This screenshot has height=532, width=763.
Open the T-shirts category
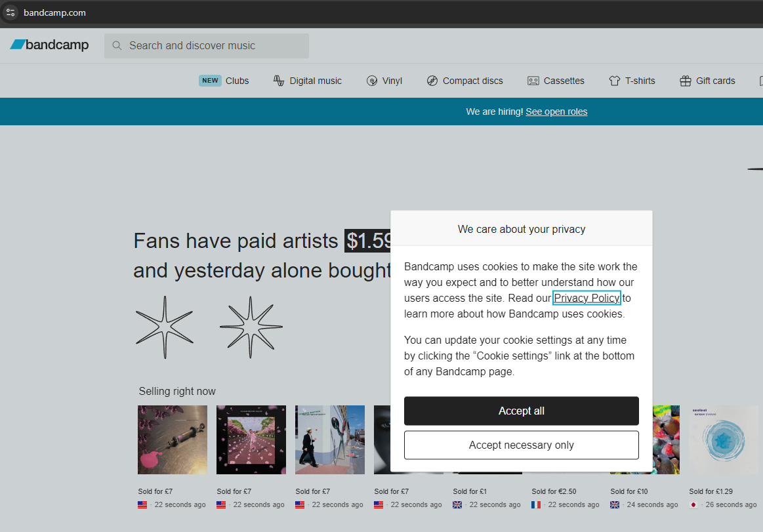(640, 81)
